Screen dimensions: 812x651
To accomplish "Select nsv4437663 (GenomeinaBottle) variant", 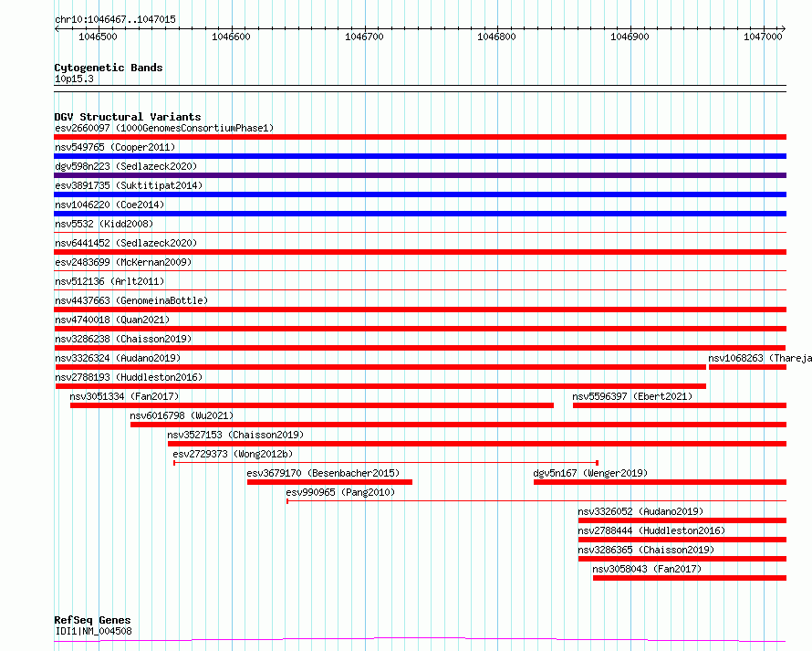I will coord(131,300).
